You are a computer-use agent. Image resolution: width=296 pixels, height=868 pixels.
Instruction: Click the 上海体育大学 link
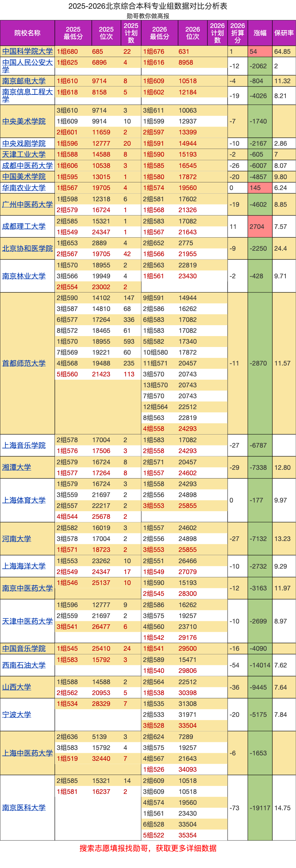(x=24, y=500)
